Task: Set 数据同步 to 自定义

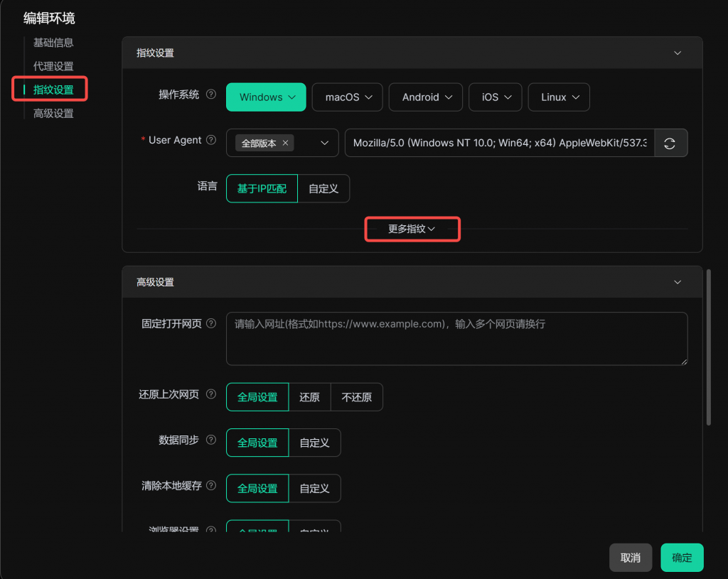Action: 314,443
